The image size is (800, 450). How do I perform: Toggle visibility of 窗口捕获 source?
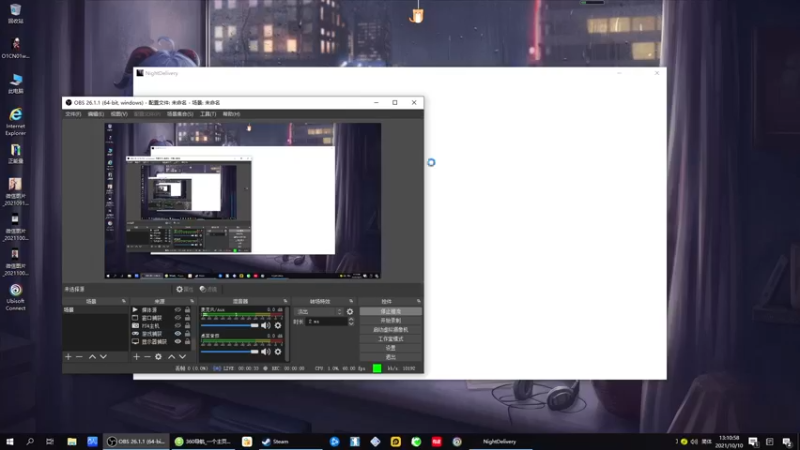click(178, 317)
